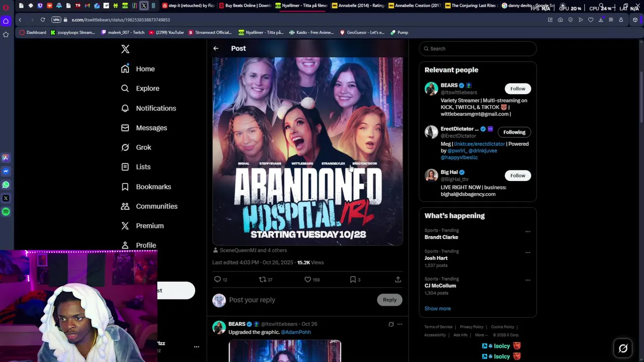This screenshot has width=644, height=362.
Task: Open SceneQueenMJ and 4 others tagged list
Action: tap(253, 250)
